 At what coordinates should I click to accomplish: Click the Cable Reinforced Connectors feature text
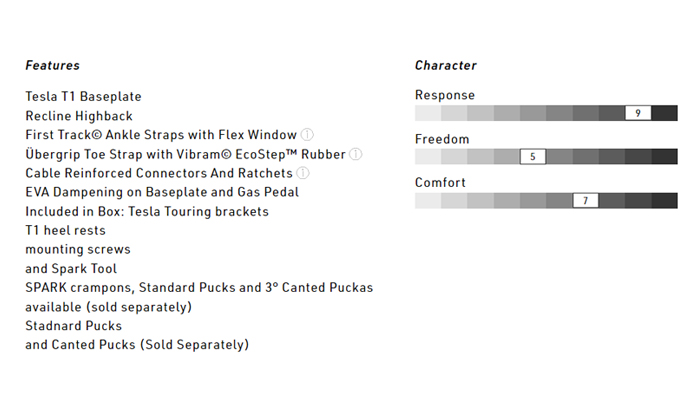tap(159, 173)
